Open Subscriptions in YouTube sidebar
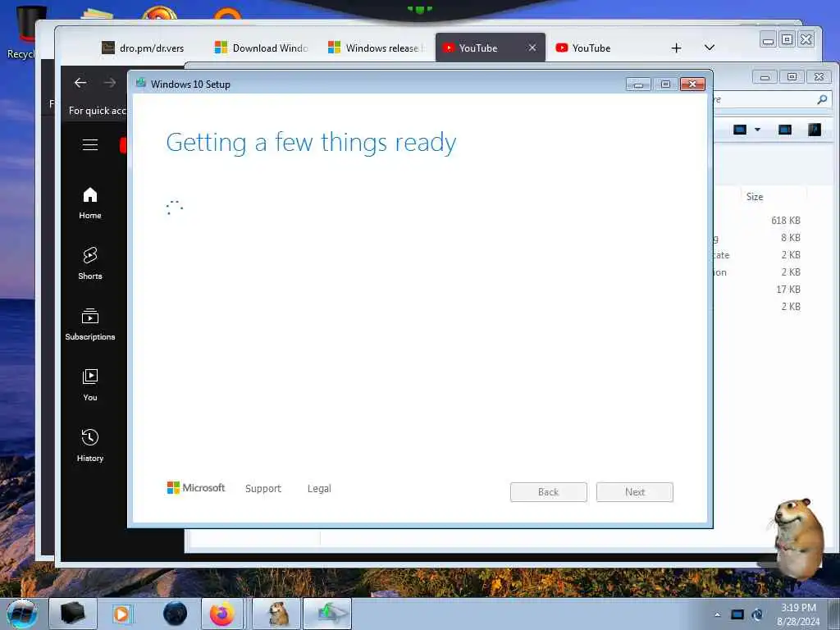 point(90,325)
